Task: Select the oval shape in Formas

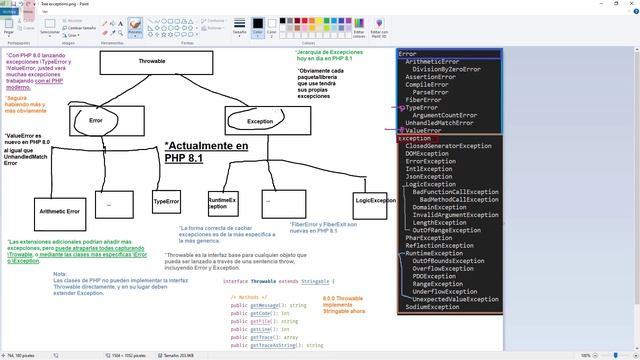Action: 164,21
